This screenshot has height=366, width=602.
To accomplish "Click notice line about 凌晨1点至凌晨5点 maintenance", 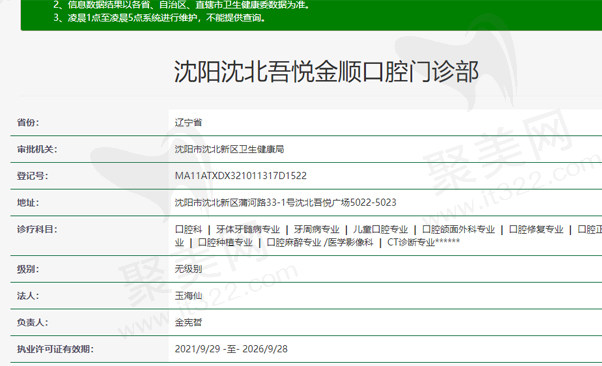I will pyautogui.click(x=159, y=18).
